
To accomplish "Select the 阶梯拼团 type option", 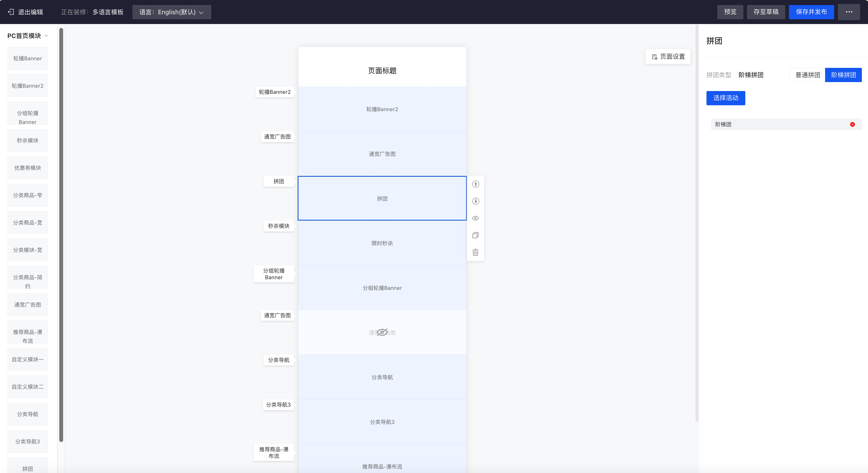I will [x=843, y=75].
